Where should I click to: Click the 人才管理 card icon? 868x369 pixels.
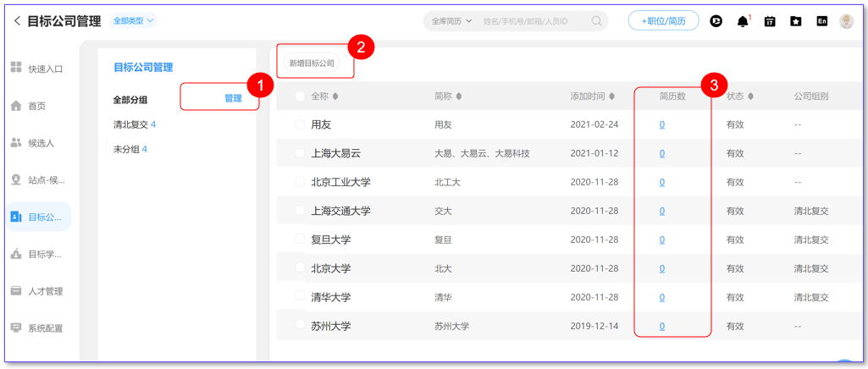tap(16, 290)
